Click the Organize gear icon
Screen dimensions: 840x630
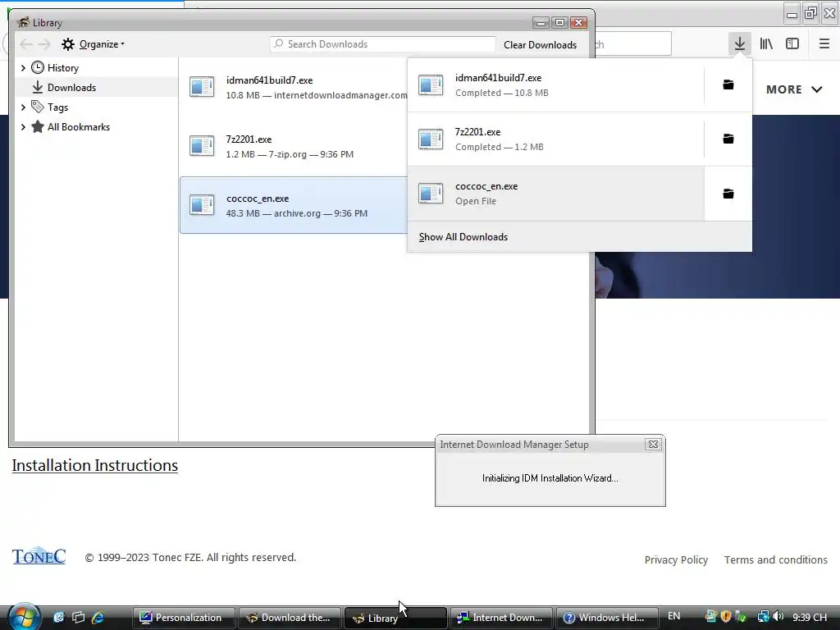tap(67, 44)
